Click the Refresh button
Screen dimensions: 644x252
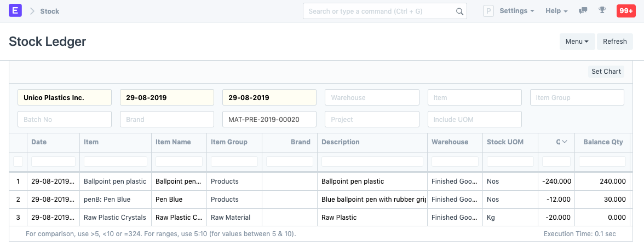click(x=614, y=42)
